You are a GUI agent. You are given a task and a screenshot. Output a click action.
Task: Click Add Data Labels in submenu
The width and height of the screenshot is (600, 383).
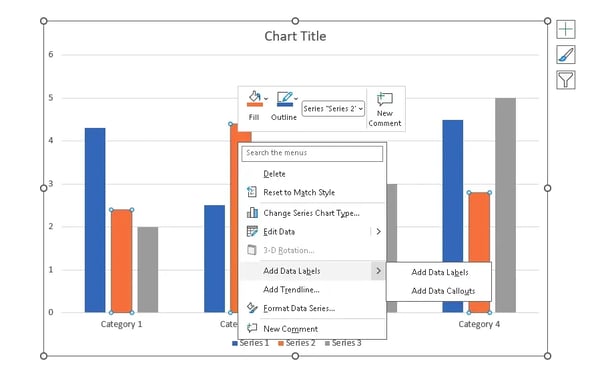[440, 272]
